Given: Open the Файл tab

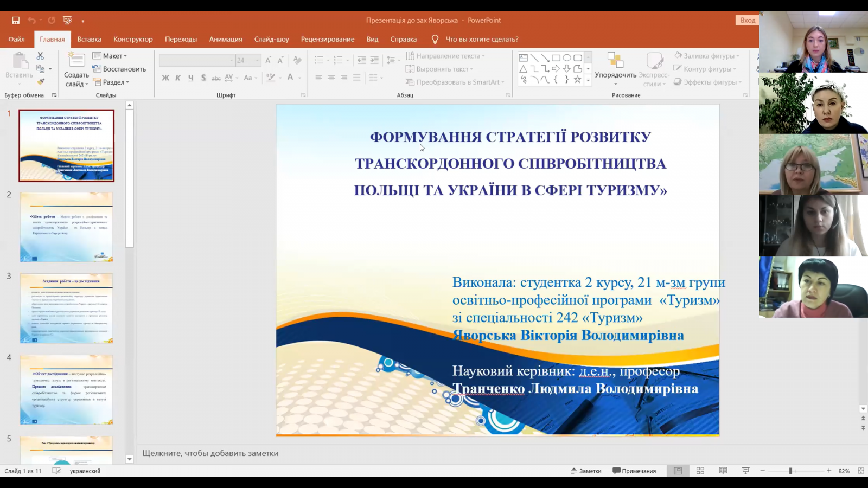Looking at the screenshot, I should coord(16,39).
